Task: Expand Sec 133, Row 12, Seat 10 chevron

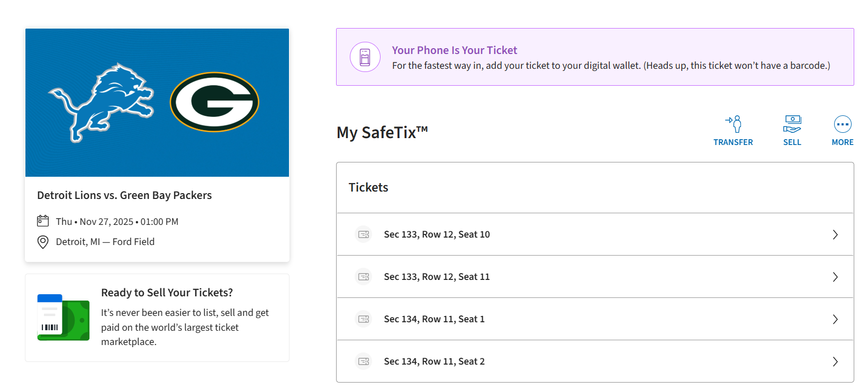Action: click(x=835, y=234)
